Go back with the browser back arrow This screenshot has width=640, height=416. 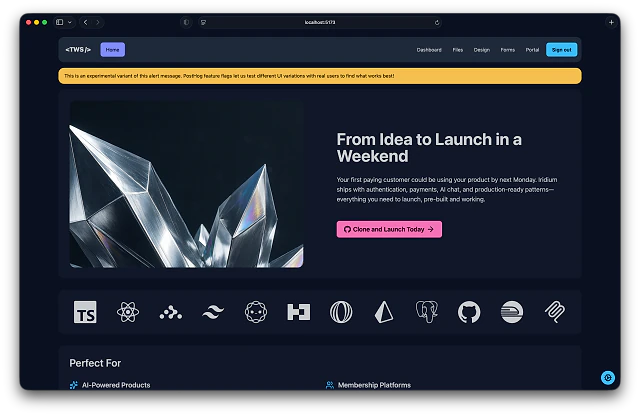pos(85,22)
